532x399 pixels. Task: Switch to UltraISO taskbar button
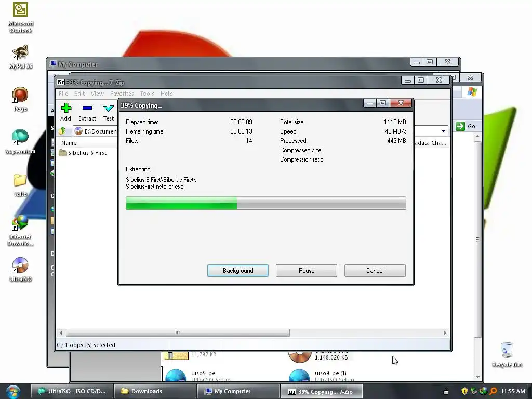pyautogui.click(x=72, y=392)
